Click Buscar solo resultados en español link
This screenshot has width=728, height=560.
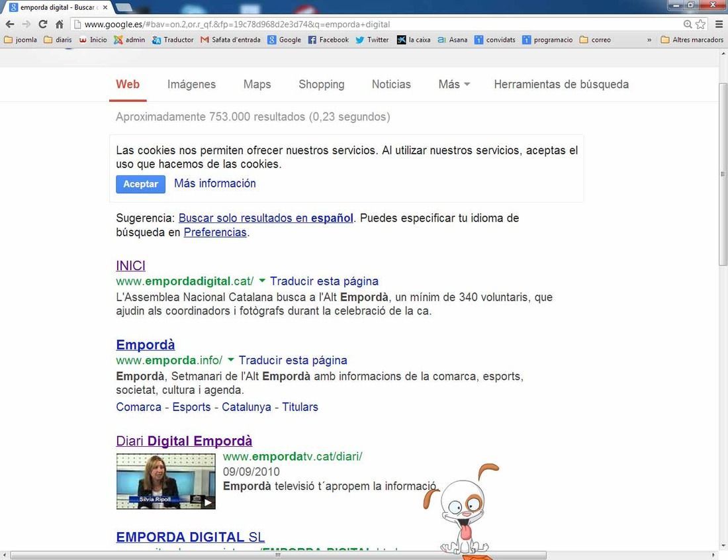pos(266,218)
